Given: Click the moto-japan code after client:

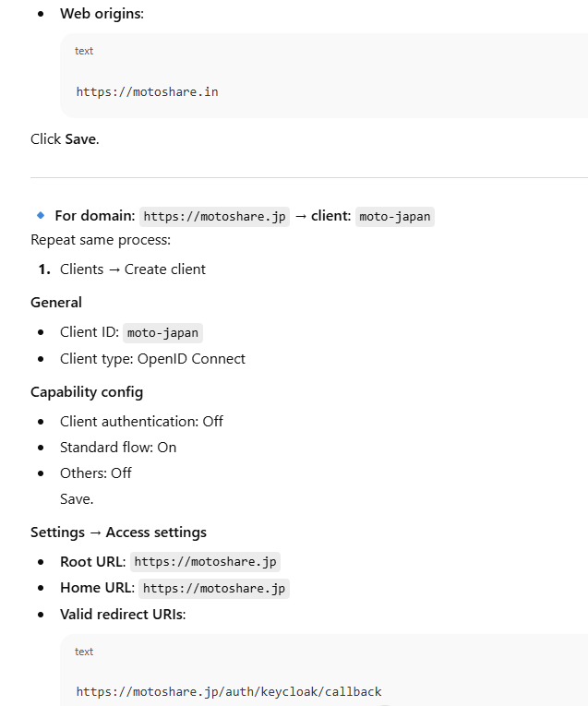Looking at the screenshot, I should click(x=394, y=217).
